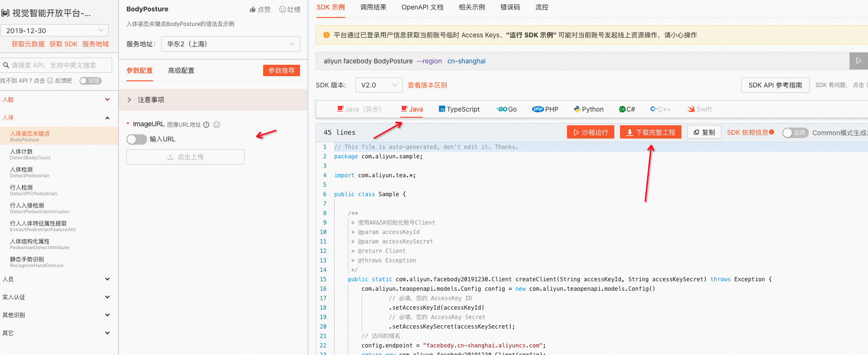Select 静态手势识别 RecognizeHandGesture API
The height and width of the screenshot is (355, 868).
point(59,262)
